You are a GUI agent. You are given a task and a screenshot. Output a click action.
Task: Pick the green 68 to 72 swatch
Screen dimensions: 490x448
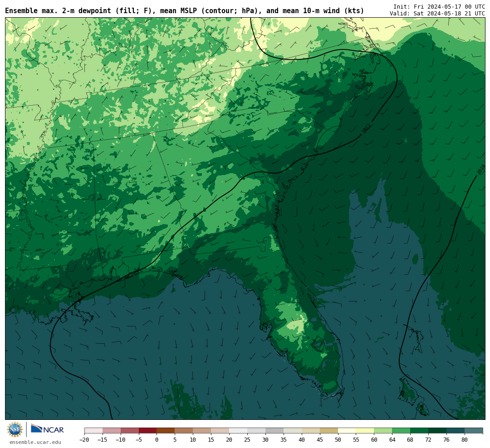click(x=419, y=431)
